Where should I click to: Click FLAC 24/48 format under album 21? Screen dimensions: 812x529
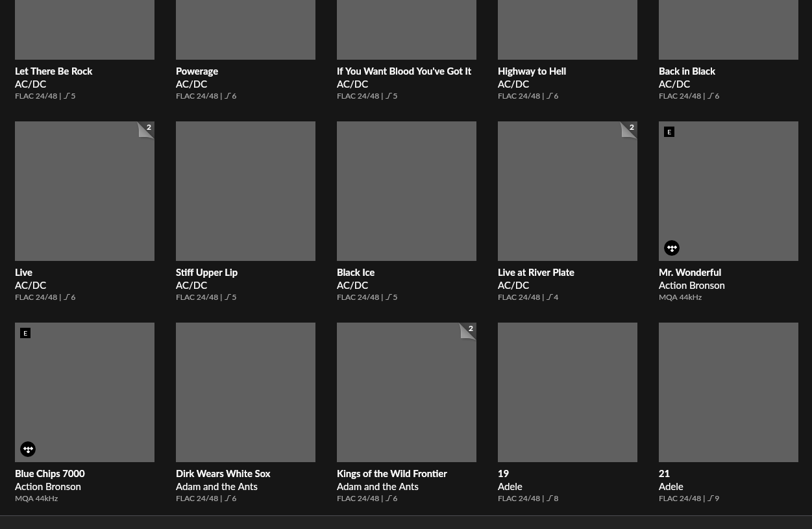pyautogui.click(x=680, y=498)
